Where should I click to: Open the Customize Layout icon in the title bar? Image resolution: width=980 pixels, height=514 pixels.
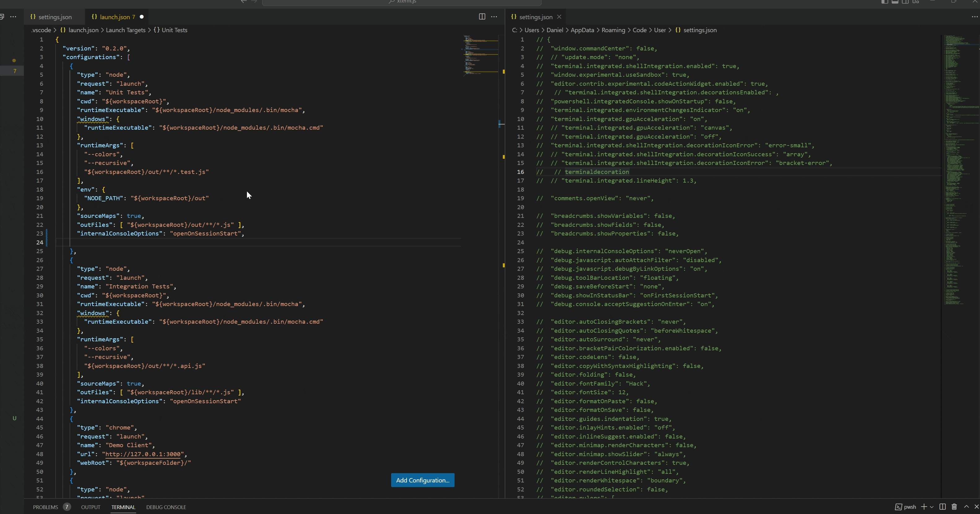tap(916, 2)
